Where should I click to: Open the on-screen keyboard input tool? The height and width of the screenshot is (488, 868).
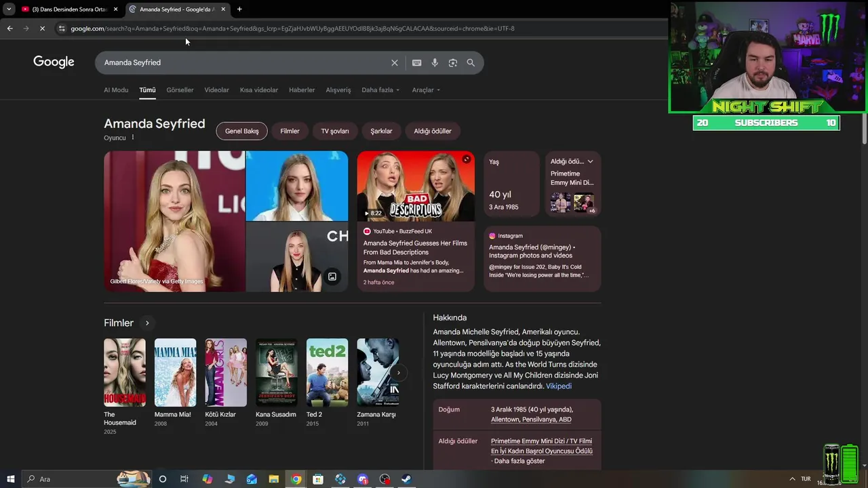[416, 62]
